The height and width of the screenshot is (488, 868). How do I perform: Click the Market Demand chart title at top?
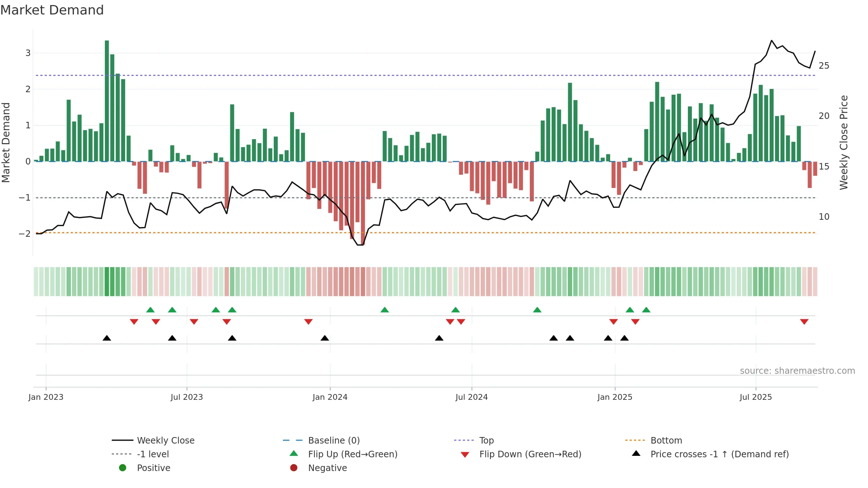[52, 10]
